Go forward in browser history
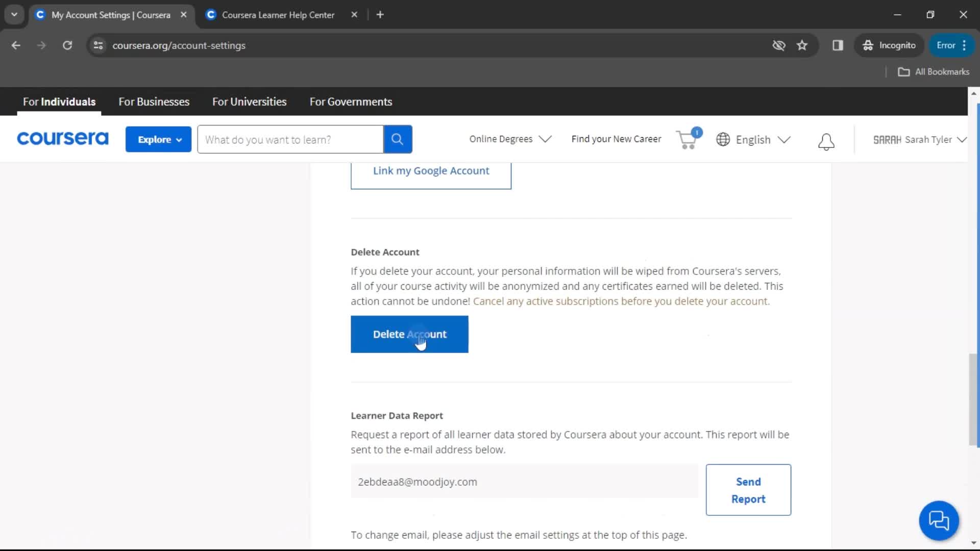Screen dimensions: 980x551 click(41, 45)
